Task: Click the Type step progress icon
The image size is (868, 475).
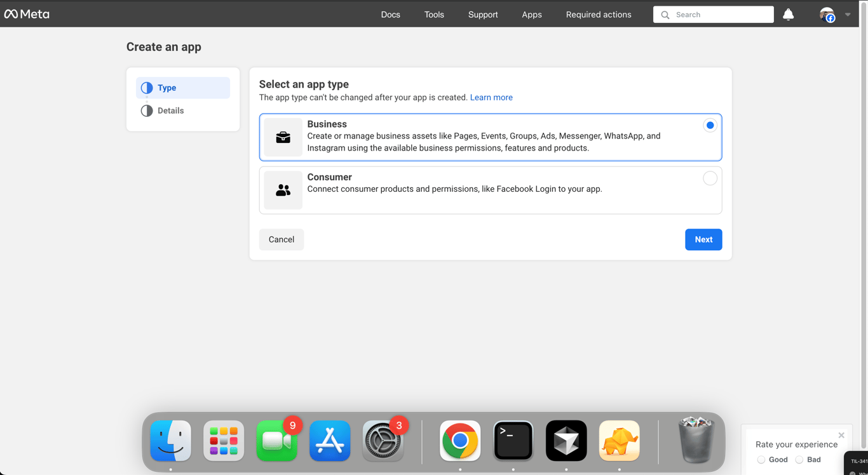Action: point(147,88)
